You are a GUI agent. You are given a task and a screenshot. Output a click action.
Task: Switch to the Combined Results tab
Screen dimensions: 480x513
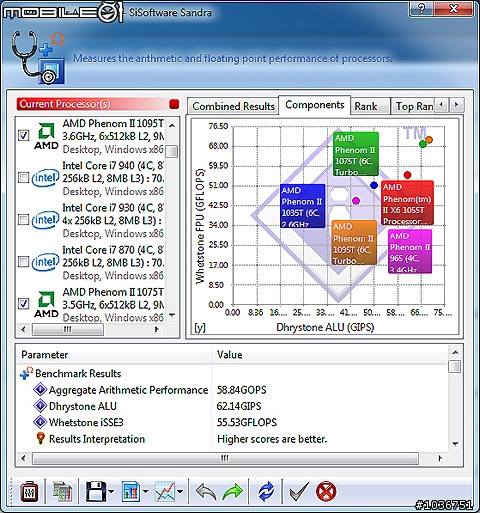tap(233, 106)
